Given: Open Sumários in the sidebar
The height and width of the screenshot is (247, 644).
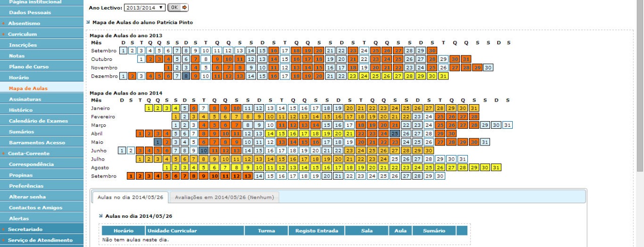Looking at the screenshot, I should coord(21,132).
